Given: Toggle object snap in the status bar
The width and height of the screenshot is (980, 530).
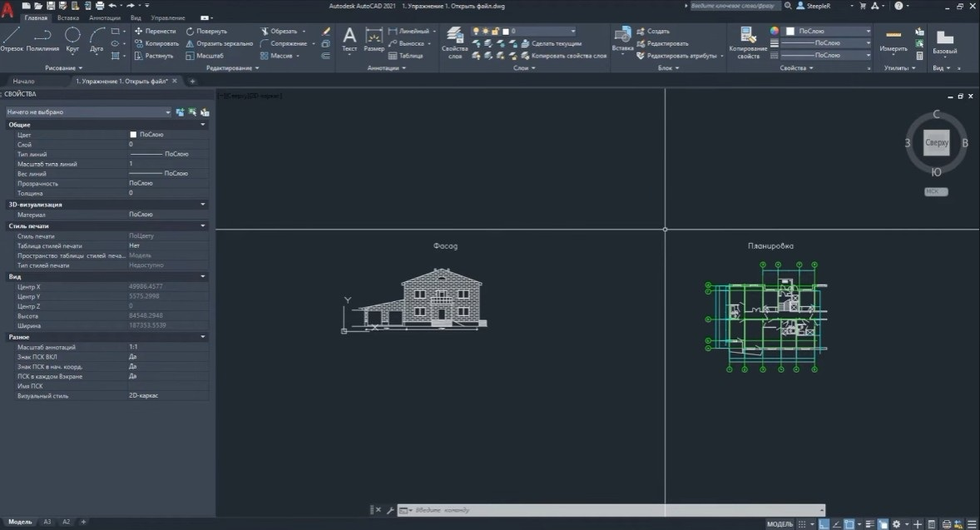Looking at the screenshot, I should coord(849,523).
